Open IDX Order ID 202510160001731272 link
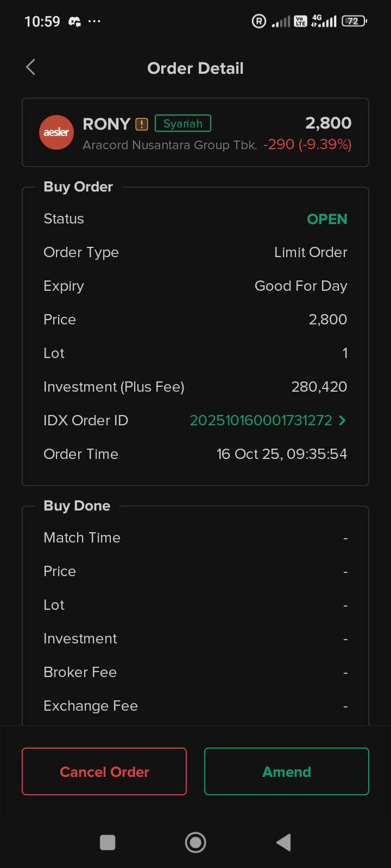This screenshot has height=868, width=391. (x=261, y=420)
